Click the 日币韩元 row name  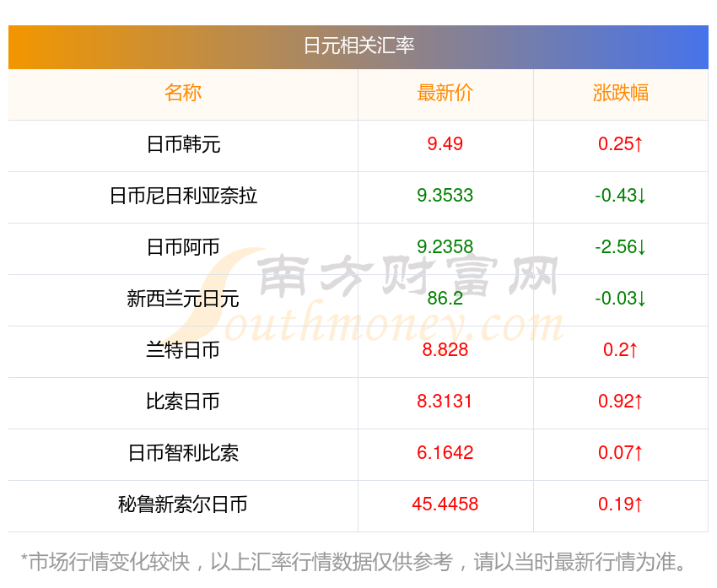(x=183, y=144)
